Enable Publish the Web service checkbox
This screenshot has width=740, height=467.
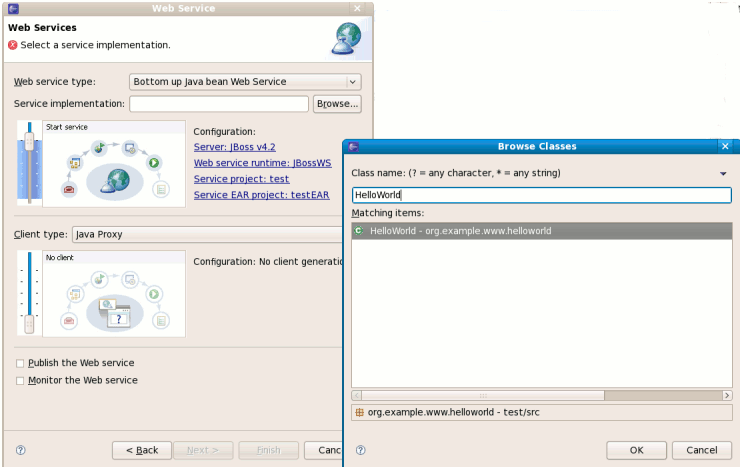20,363
